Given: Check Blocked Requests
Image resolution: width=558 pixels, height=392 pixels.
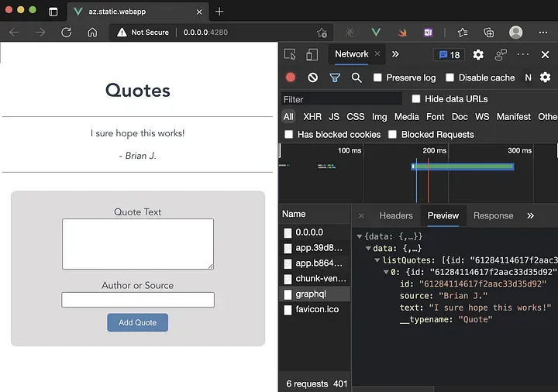Looking at the screenshot, I should pos(392,135).
